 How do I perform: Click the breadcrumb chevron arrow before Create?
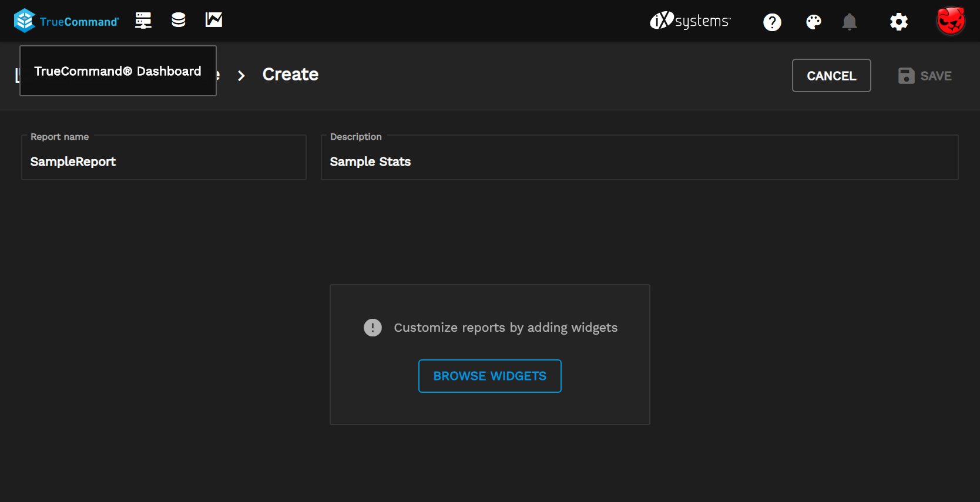(241, 76)
